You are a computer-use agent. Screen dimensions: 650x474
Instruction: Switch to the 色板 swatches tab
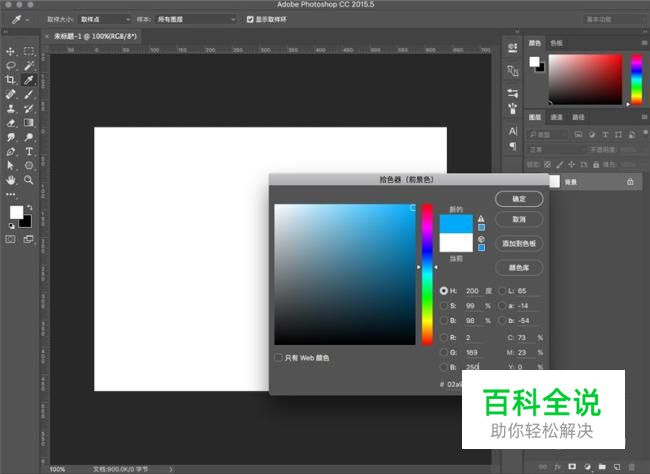557,43
